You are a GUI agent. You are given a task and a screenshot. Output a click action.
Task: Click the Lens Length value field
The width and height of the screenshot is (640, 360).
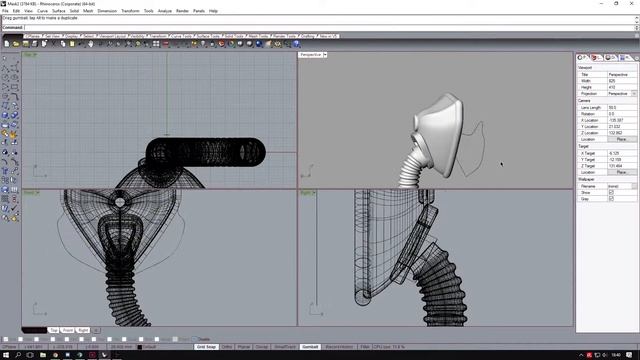coord(622,107)
